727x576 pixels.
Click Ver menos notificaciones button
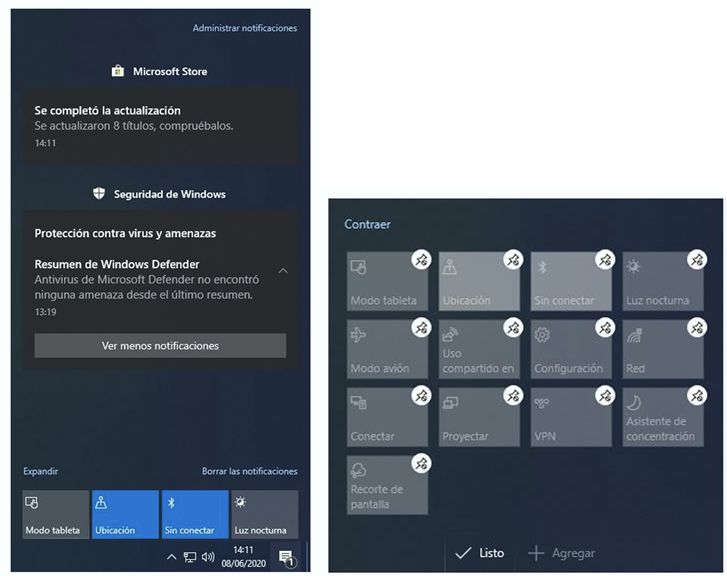coord(160,346)
